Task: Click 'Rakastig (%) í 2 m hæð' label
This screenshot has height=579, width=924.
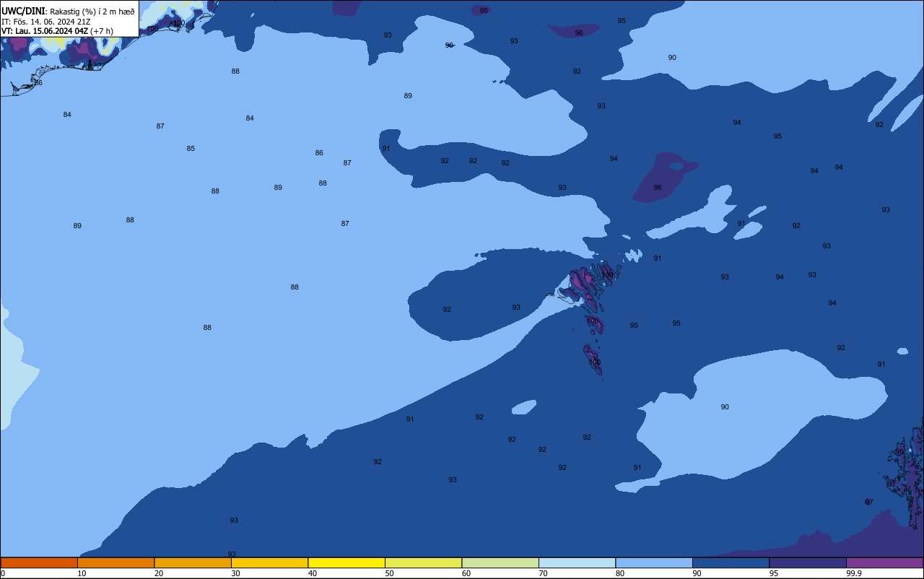Action: tap(92, 12)
